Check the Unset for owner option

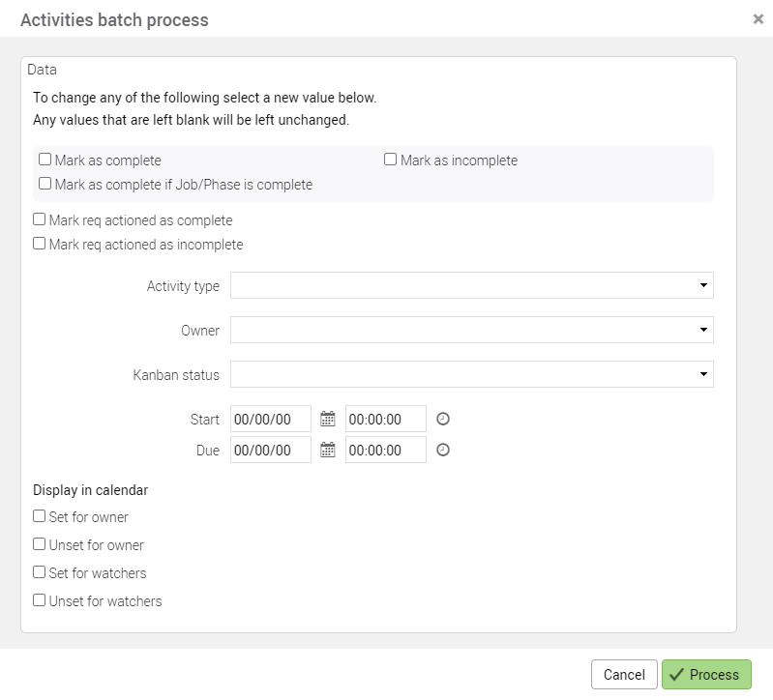(40, 544)
